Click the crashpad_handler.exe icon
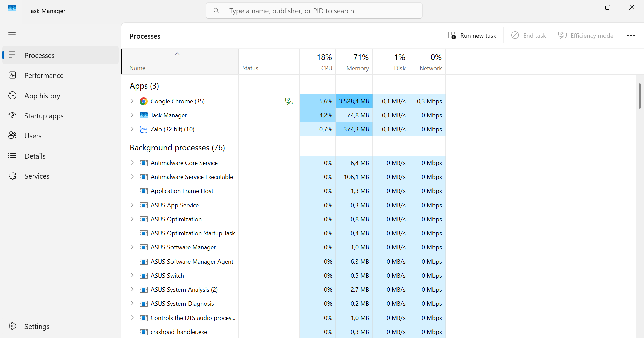The image size is (644, 338). click(144, 332)
